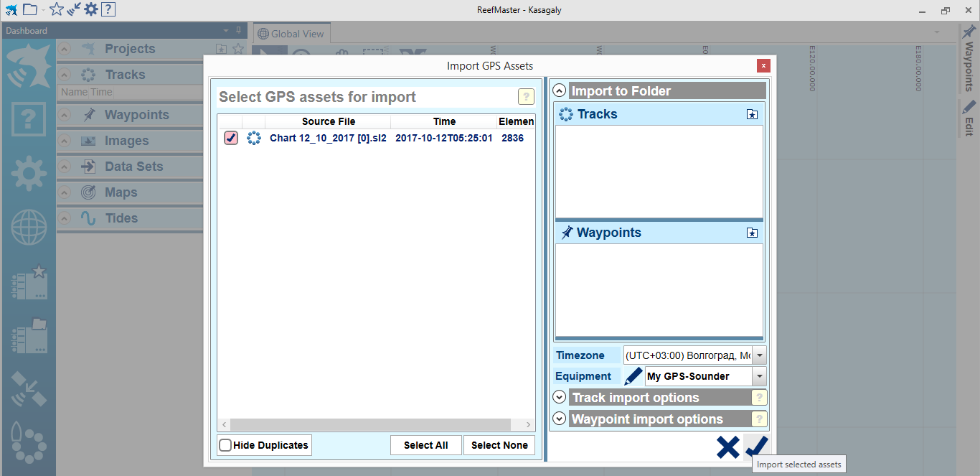
Task: Uncheck the Chart 12_10_2017 asset checkbox
Action: pyautogui.click(x=231, y=138)
